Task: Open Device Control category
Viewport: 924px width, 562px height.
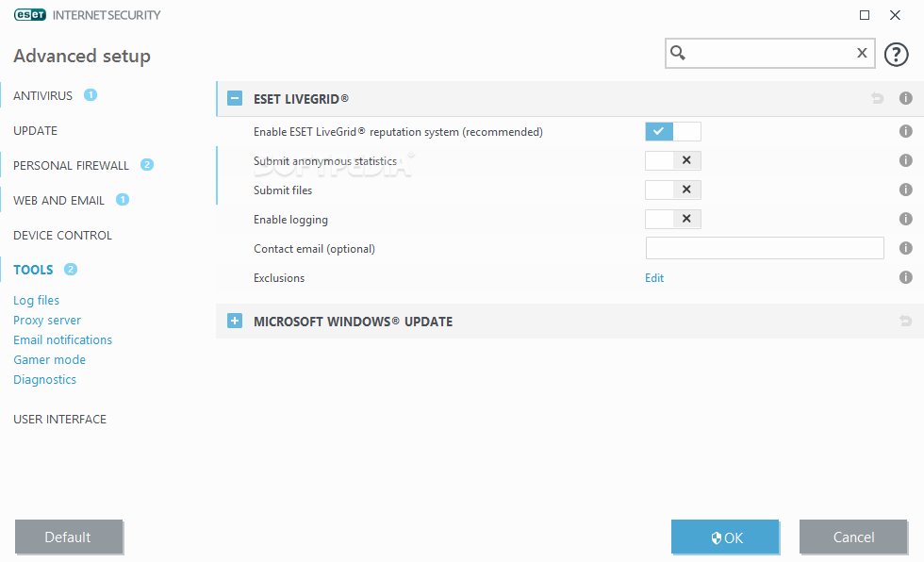Action: 62,235
